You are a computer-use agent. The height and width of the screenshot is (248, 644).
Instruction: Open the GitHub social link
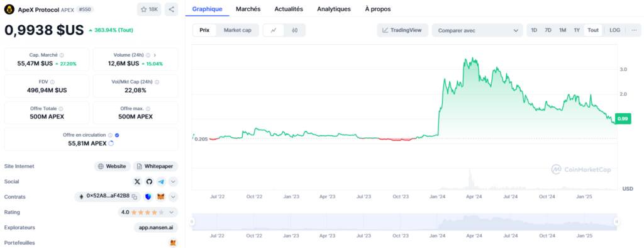pyautogui.click(x=149, y=181)
